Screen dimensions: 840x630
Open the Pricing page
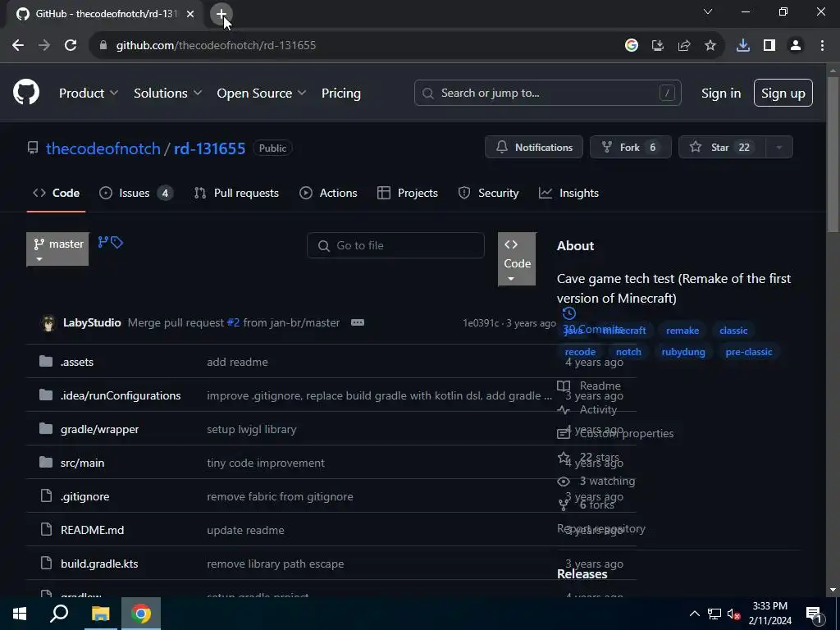tap(341, 94)
